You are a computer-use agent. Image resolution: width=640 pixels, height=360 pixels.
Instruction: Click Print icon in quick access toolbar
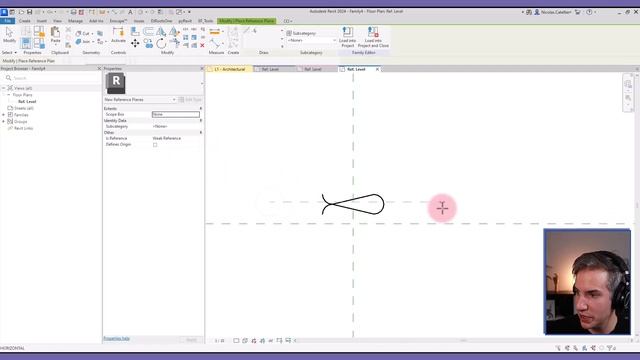(x=73, y=12)
